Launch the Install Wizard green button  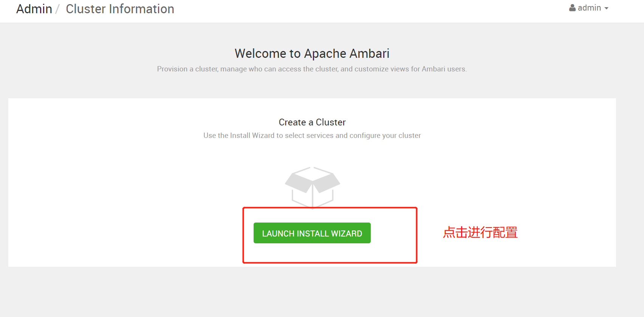point(312,233)
